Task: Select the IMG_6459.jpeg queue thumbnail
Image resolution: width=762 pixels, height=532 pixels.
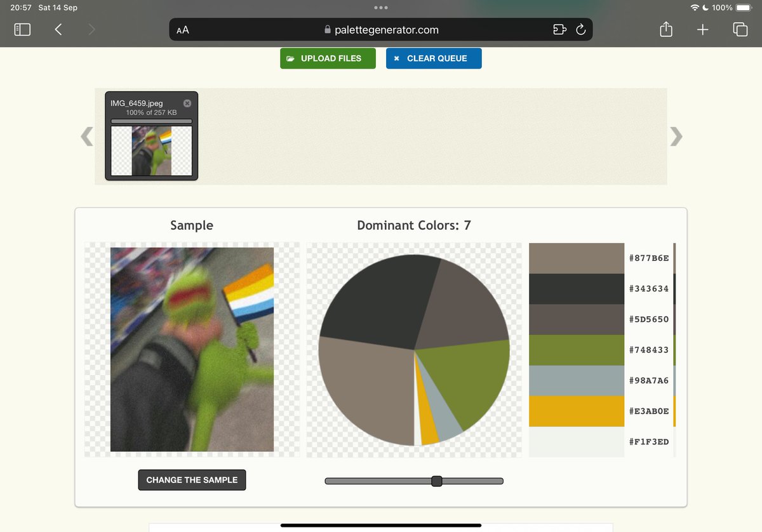Action: tap(151, 150)
